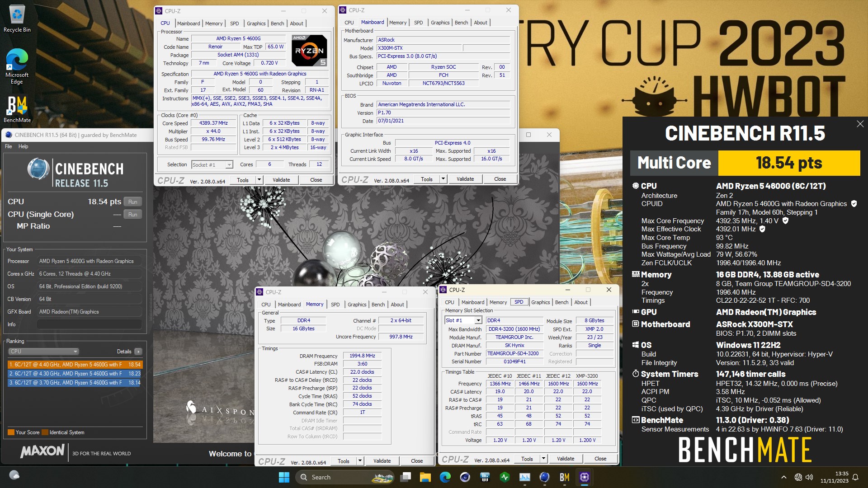This screenshot has height=488, width=868.
Task: Click the Max Effective Clock verified shield
Action: [762, 229]
